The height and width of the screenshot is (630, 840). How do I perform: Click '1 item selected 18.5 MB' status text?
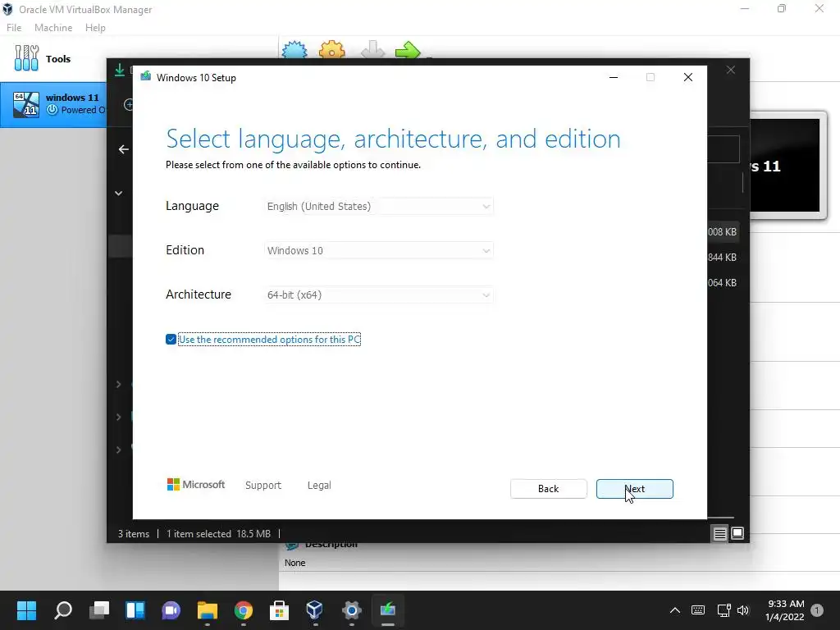coord(218,534)
